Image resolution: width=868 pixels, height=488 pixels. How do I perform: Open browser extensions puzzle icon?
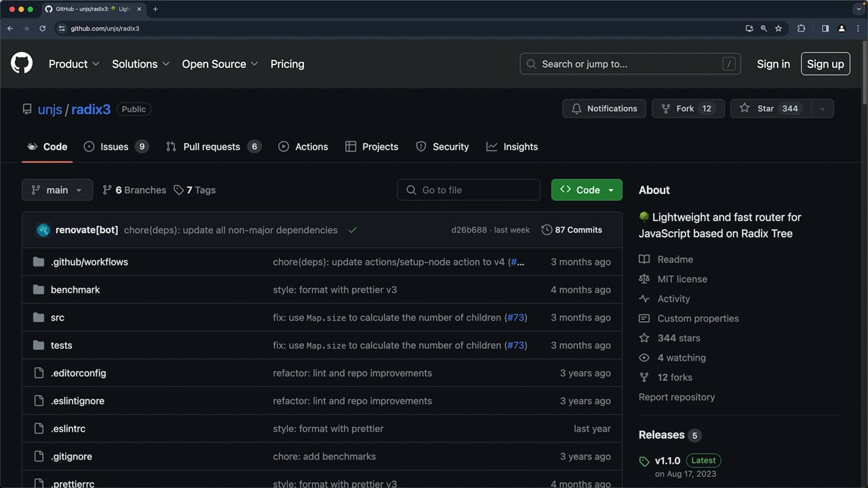(x=802, y=28)
